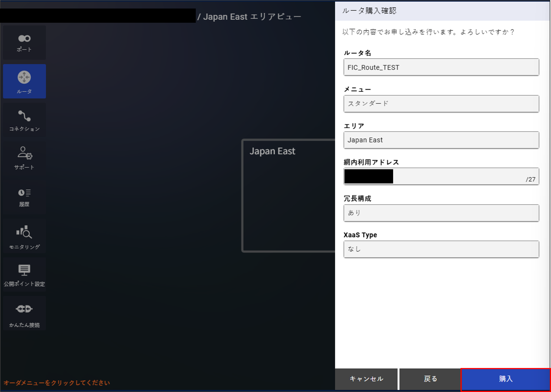This screenshot has height=392, width=551.
Task: Click the メニュー label above スタンダード
Action: (x=357, y=89)
